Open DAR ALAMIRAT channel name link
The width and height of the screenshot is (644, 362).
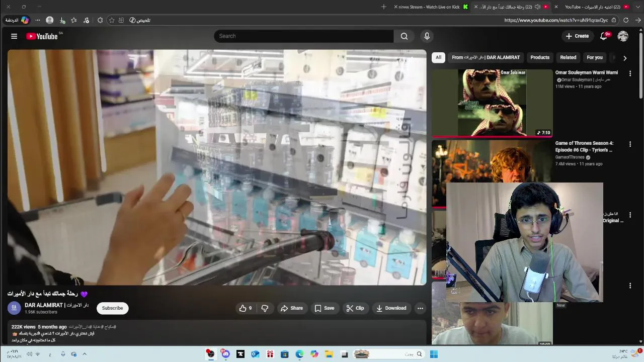coord(56,305)
